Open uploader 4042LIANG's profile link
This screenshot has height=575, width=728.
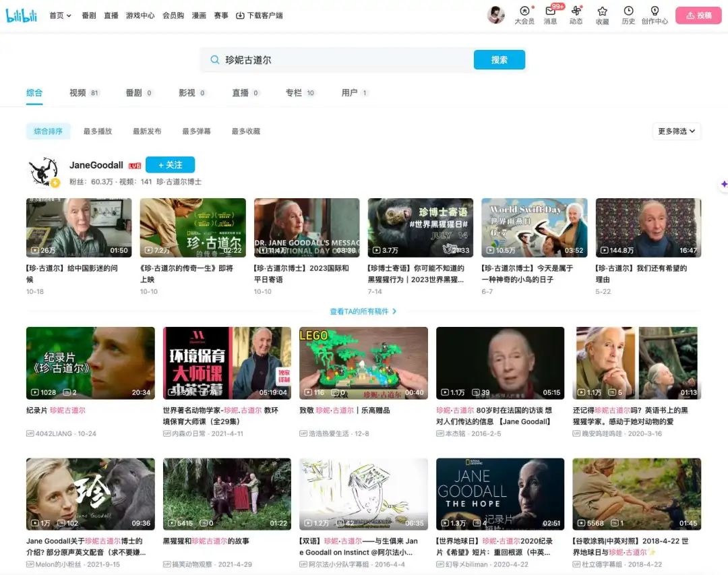[53, 434]
